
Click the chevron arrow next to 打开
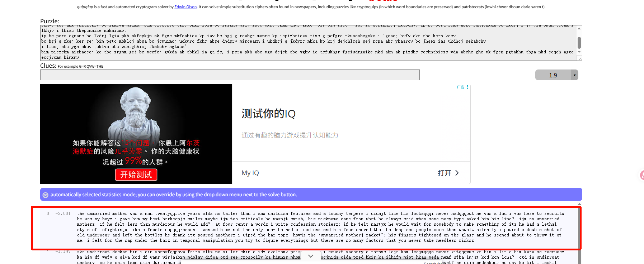[457, 173]
